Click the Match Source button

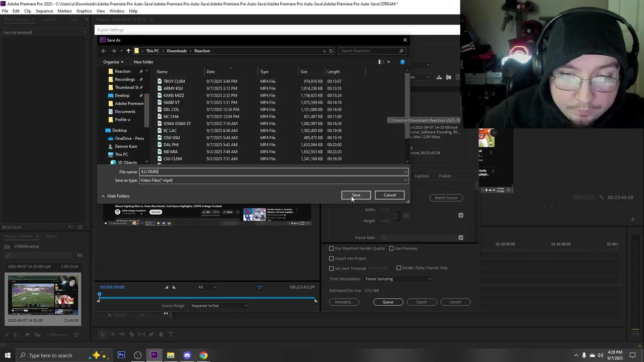tap(446, 198)
